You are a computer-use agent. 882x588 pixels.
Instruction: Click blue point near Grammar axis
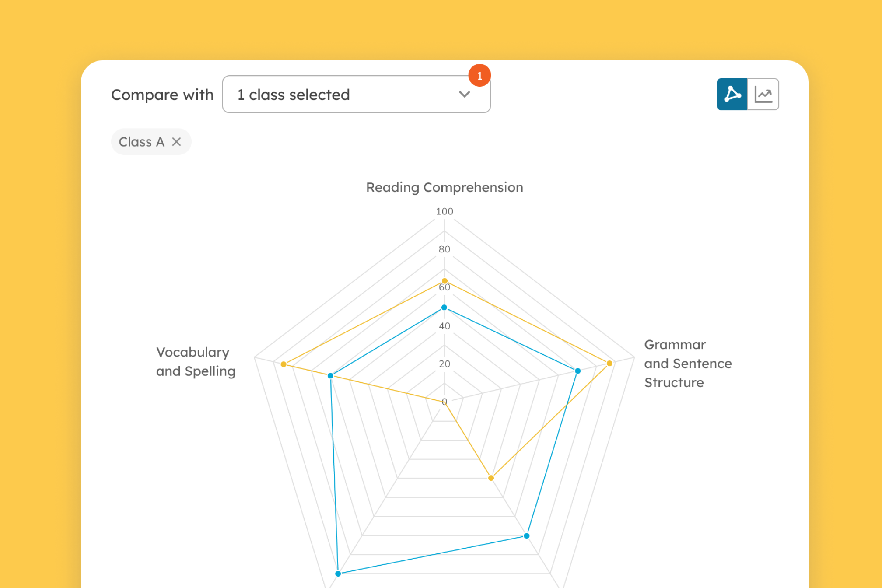click(x=577, y=371)
